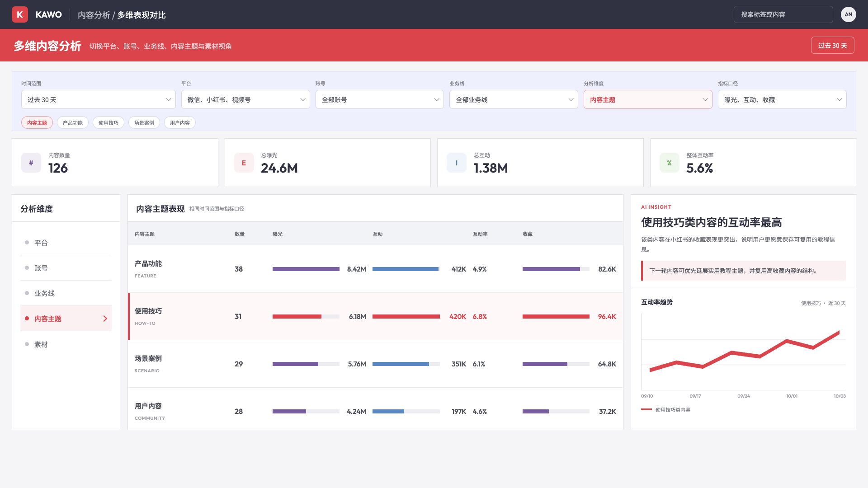Viewport: 868px width, 488px height.
Task: Focus the 搜索标签或内容 search field
Action: 783,14
